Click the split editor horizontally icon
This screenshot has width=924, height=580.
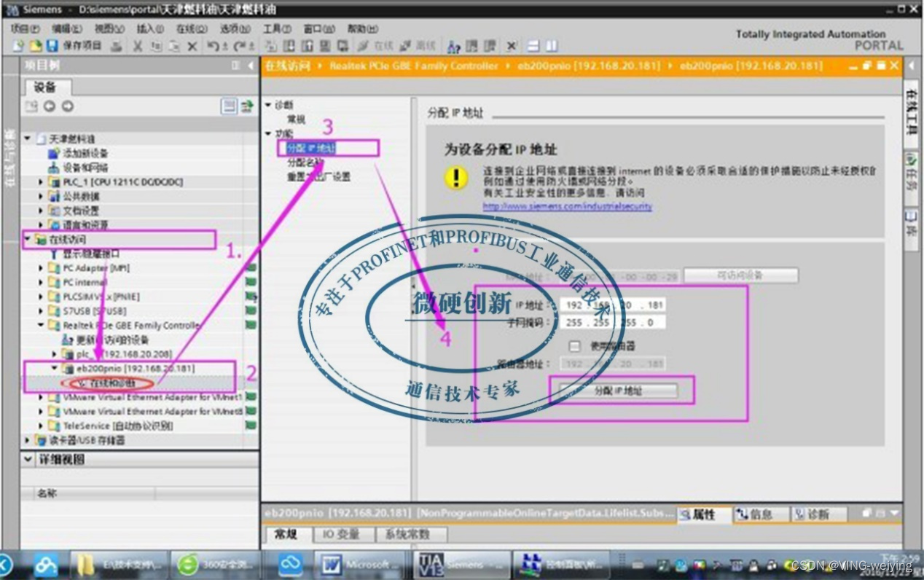[x=533, y=46]
